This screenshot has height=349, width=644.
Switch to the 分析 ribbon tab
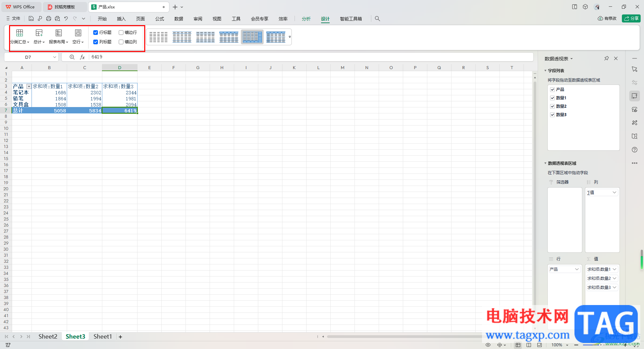click(x=306, y=19)
